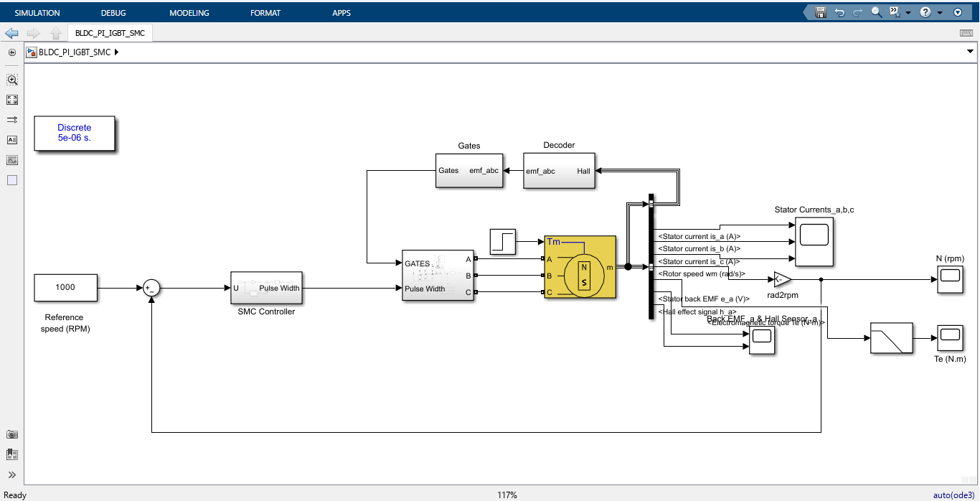Select the Zoom tool in the left palette
This screenshot has height=501, width=980.
[x=11, y=80]
